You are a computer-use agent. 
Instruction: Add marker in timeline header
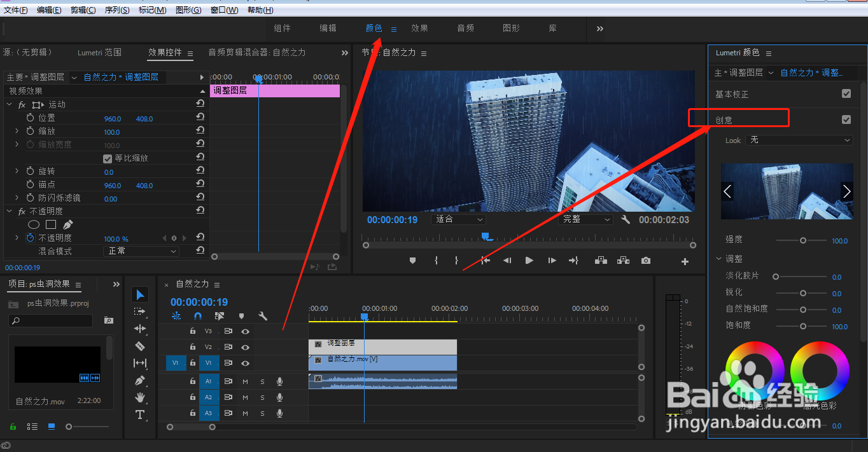pyautogui.click(x=241, y=316)
